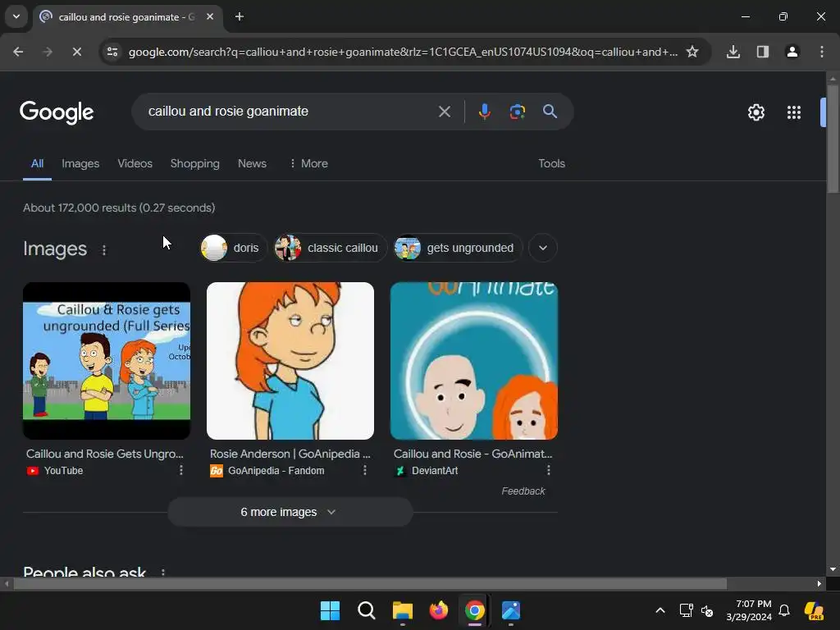Select the doris image filter chip

(233, 248)
